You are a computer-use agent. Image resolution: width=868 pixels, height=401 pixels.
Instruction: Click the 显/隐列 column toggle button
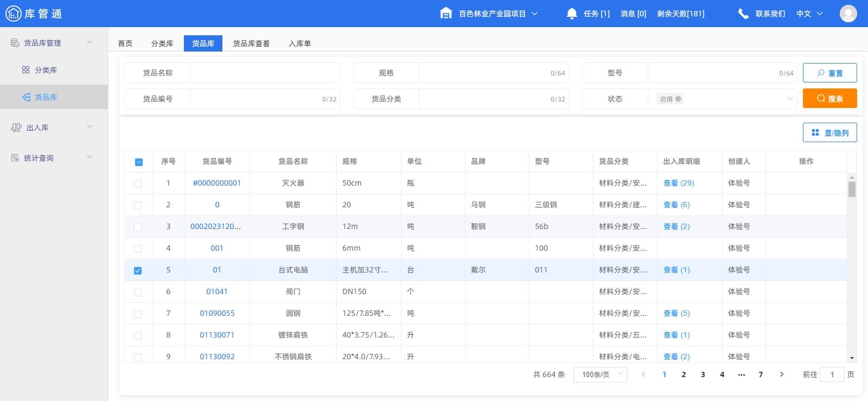(x=830, y=132)
